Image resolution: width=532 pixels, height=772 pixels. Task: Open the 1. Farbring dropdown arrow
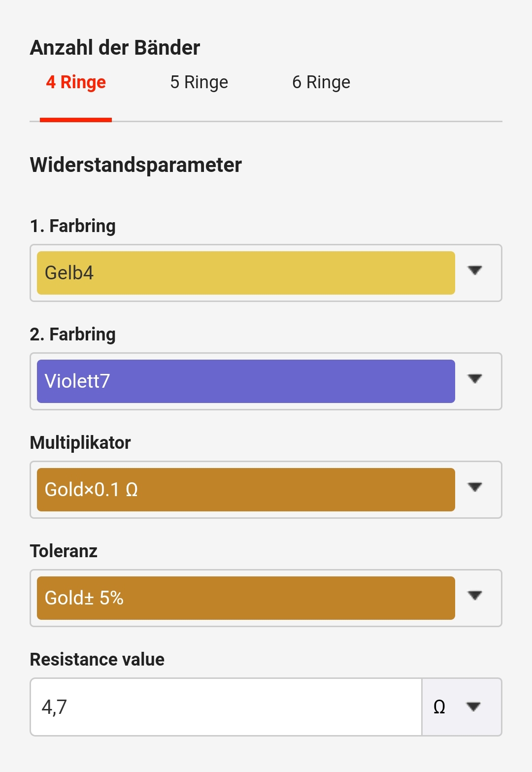475,270
